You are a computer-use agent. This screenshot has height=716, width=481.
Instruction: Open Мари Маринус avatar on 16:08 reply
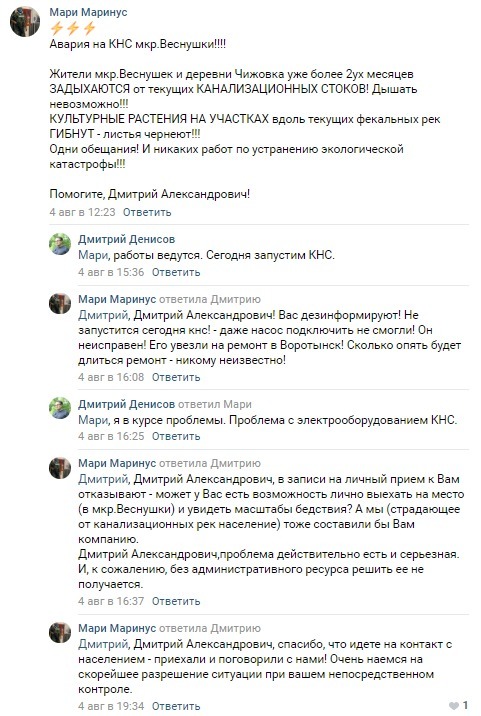(60, 304)
